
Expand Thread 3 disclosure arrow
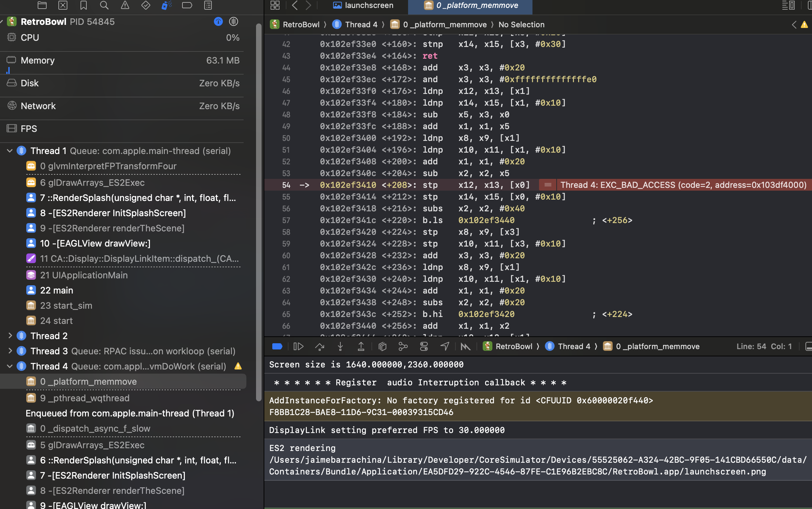coord(10,351)
